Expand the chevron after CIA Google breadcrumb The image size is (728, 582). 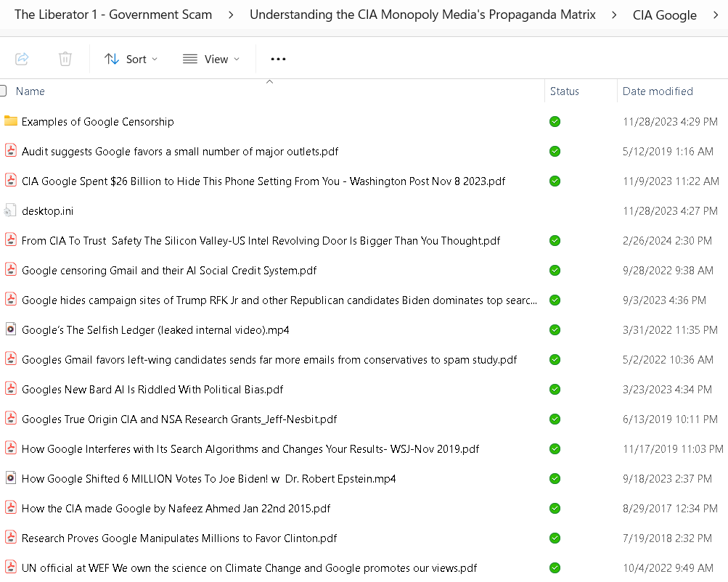click(x=715, y=15)
